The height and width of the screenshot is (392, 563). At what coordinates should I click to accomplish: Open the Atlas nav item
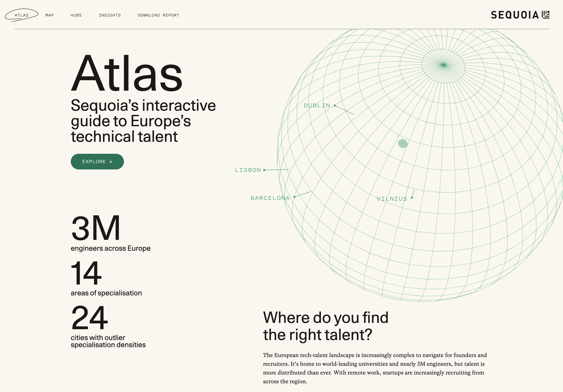tap(22, 15)
